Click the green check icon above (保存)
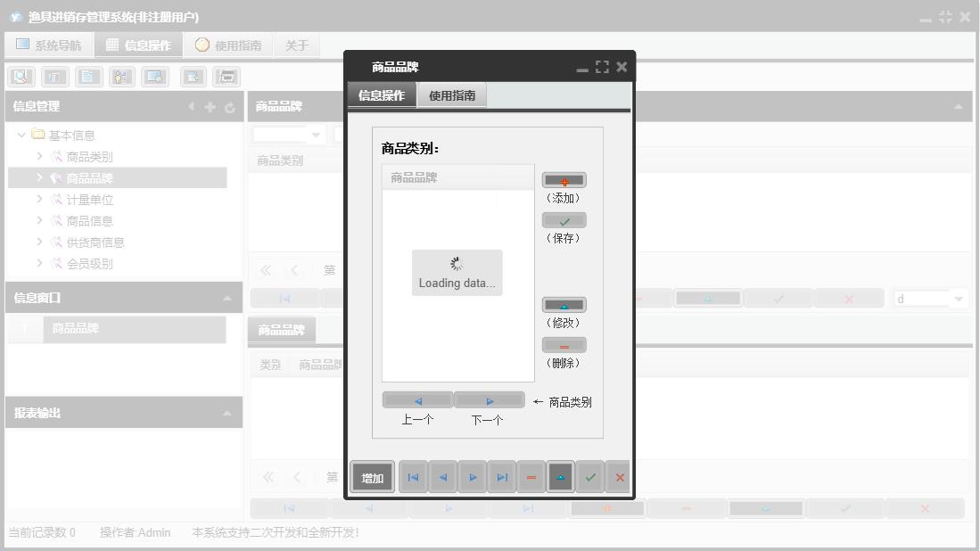Image resolution: width=980 pixels, height=551 pixels. click(x=564, y=220)
